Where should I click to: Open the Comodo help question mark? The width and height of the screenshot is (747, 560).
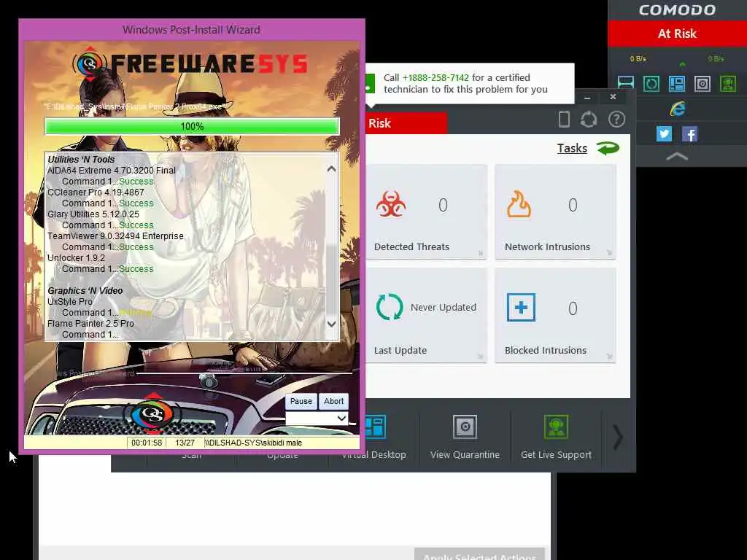click(616, 119)
